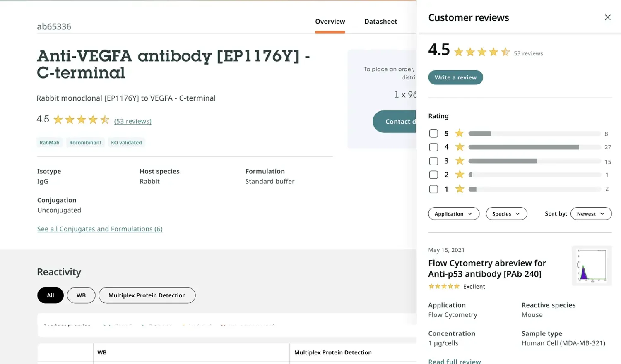Screen dimensions: 621x364
Task: Click the five-star rating in the May 15 review
Action: click(444, 286)
